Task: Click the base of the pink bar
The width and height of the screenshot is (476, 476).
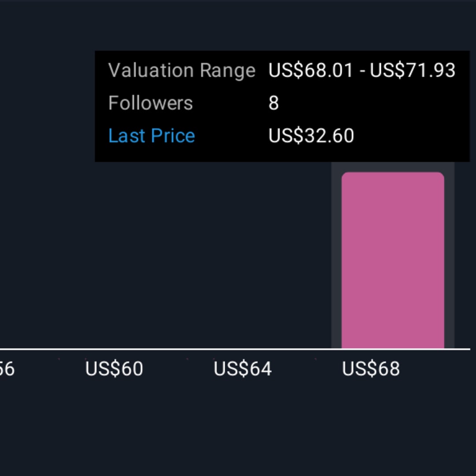Action: [x=393, y=345]
